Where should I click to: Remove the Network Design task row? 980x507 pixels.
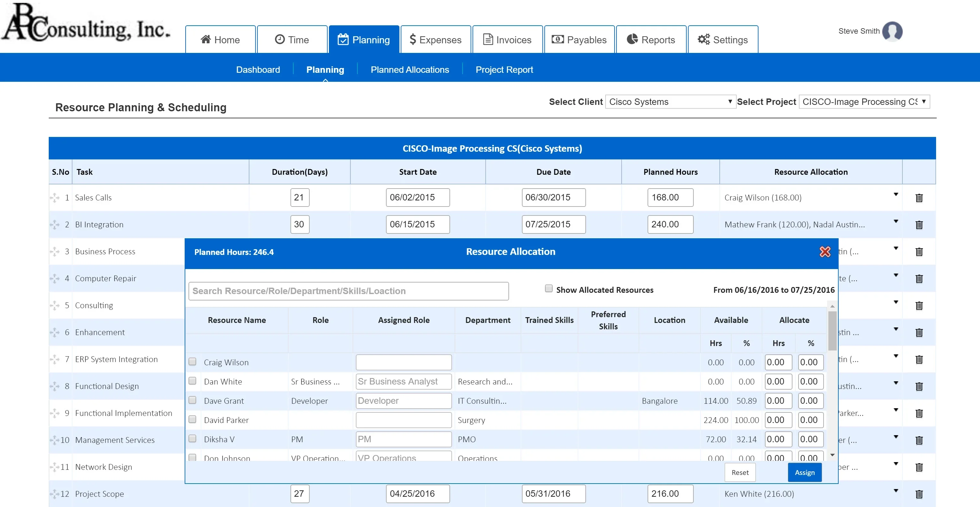click(x=919, y=467)
